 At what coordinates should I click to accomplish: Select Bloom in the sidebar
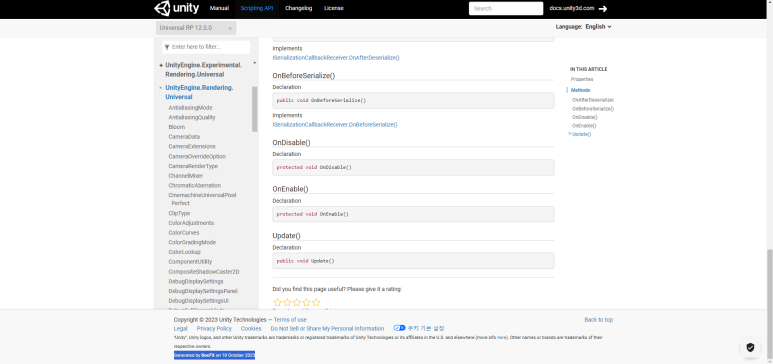click(x=176, y=127)
